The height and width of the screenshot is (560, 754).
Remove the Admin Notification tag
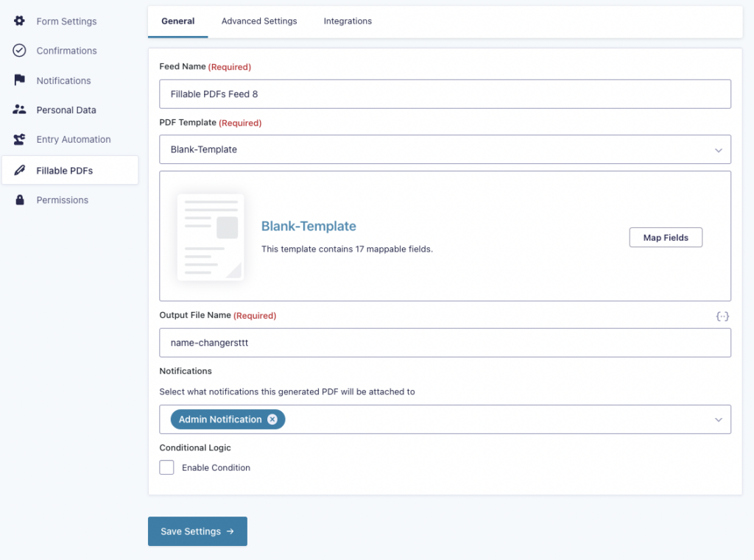pos(272,419)
